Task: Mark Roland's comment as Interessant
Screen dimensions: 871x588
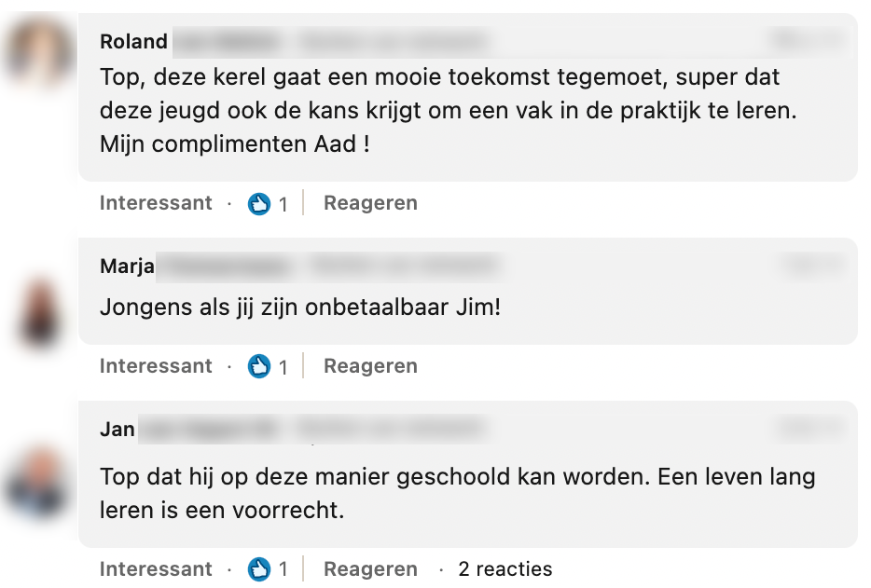Action: (156, 203)
